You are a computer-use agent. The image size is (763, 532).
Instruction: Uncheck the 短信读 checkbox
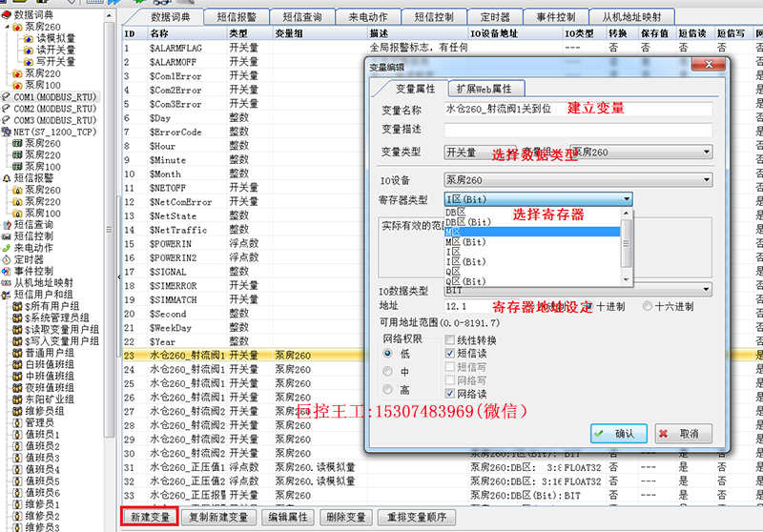click(x=450, y=353)
